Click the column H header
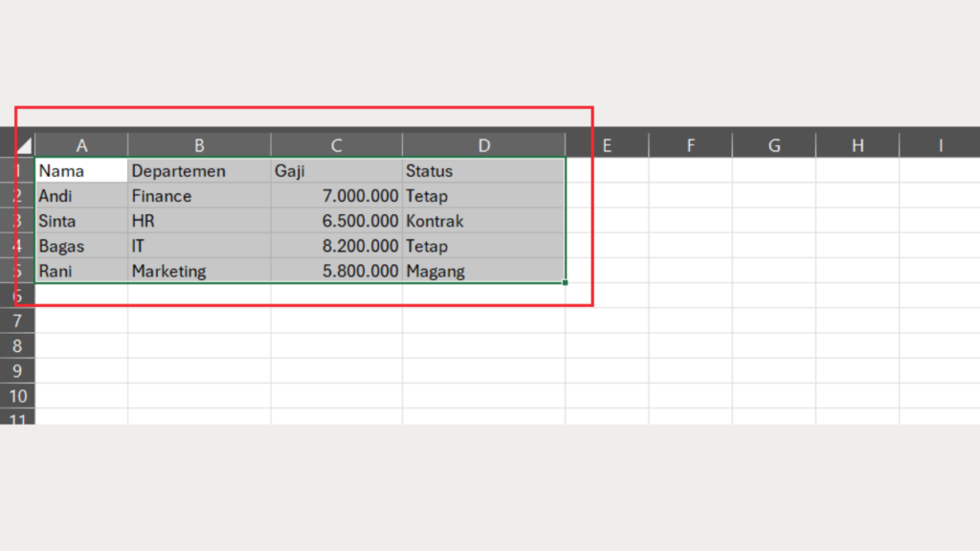Image resolution: width=980 pixels, height=551 pixels. tap(857, 145)
